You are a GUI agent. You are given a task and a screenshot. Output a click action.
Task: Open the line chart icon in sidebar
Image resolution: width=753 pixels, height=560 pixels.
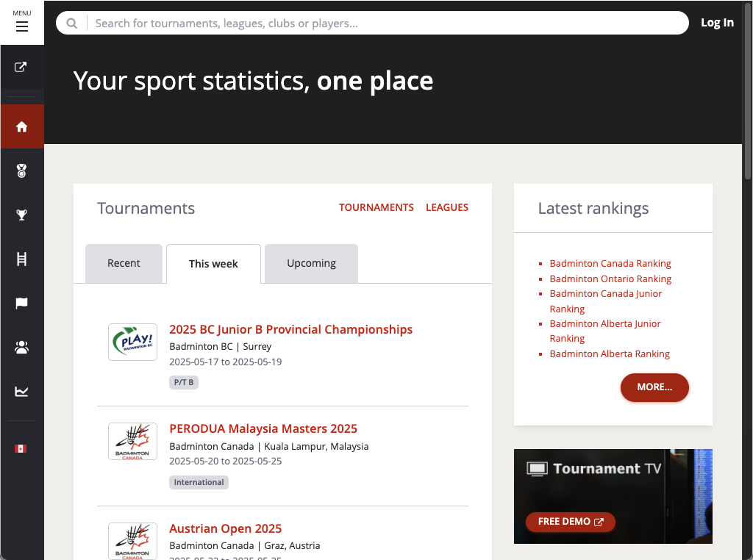point(21,392)
